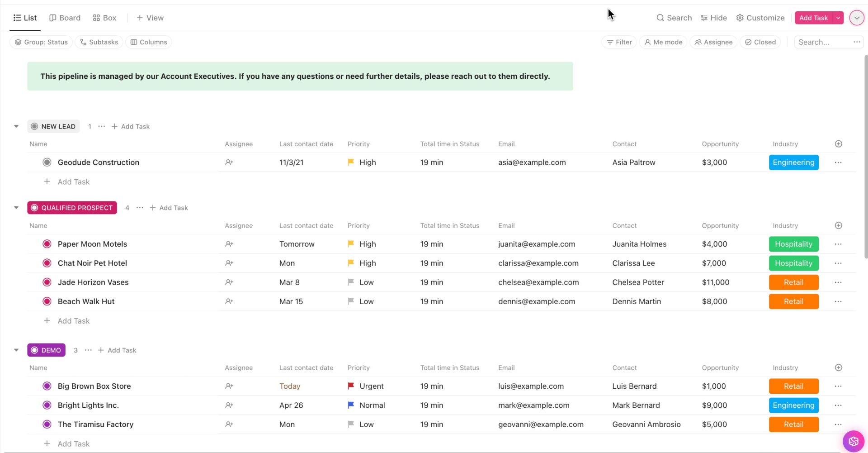Open the row options ellipsis for Jade Horizon Vases
Viewport: 868px width, 453px height.
pyautogui.click(x=838, y=282)
